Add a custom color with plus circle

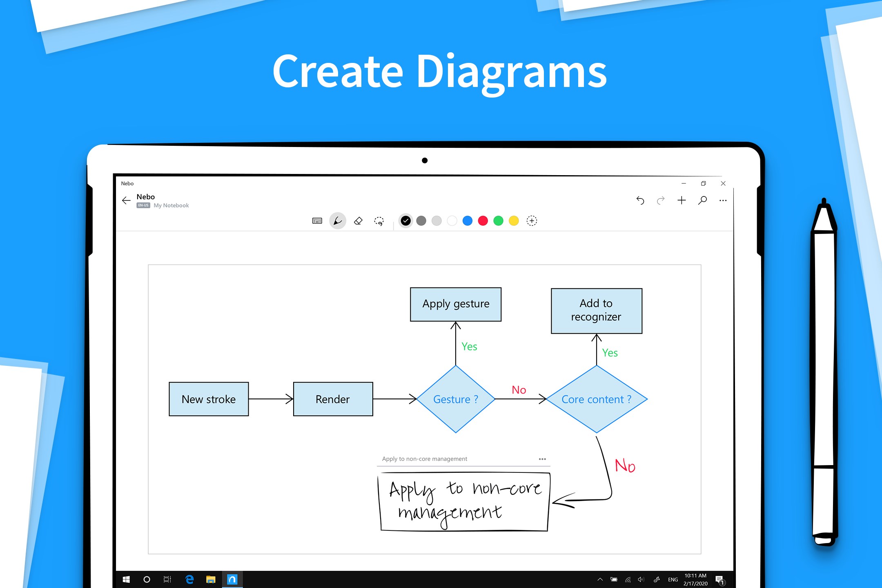[x=532, y=221]
